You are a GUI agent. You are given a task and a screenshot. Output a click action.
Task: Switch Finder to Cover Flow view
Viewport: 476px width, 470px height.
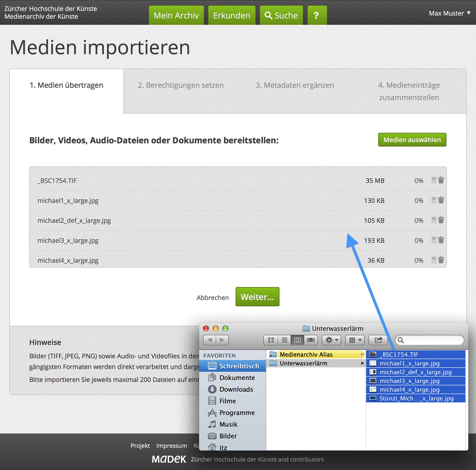tap(311, 340)
